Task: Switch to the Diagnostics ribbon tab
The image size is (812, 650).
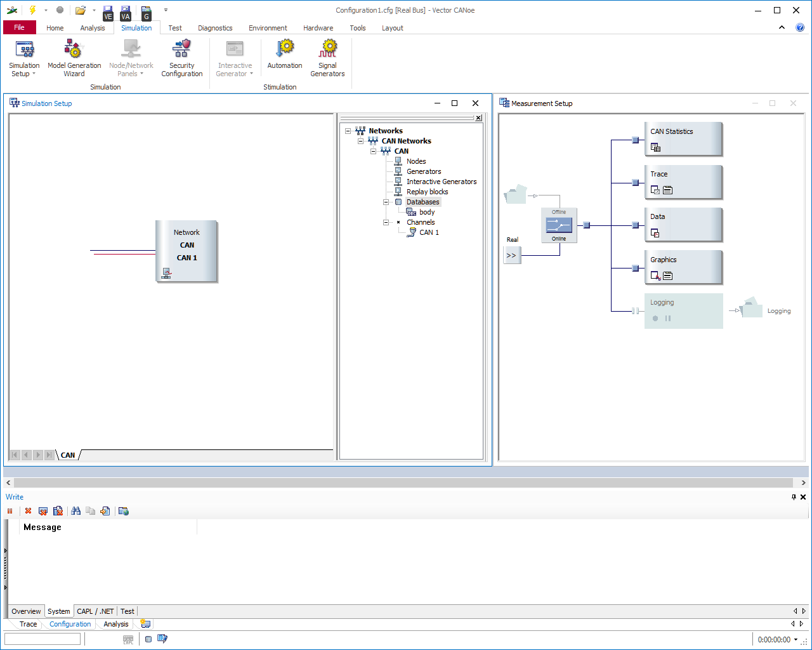Action: [x=215, y=28]
